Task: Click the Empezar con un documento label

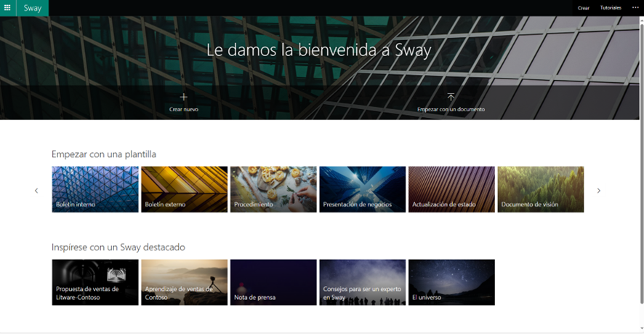Action: coord(451,109)
